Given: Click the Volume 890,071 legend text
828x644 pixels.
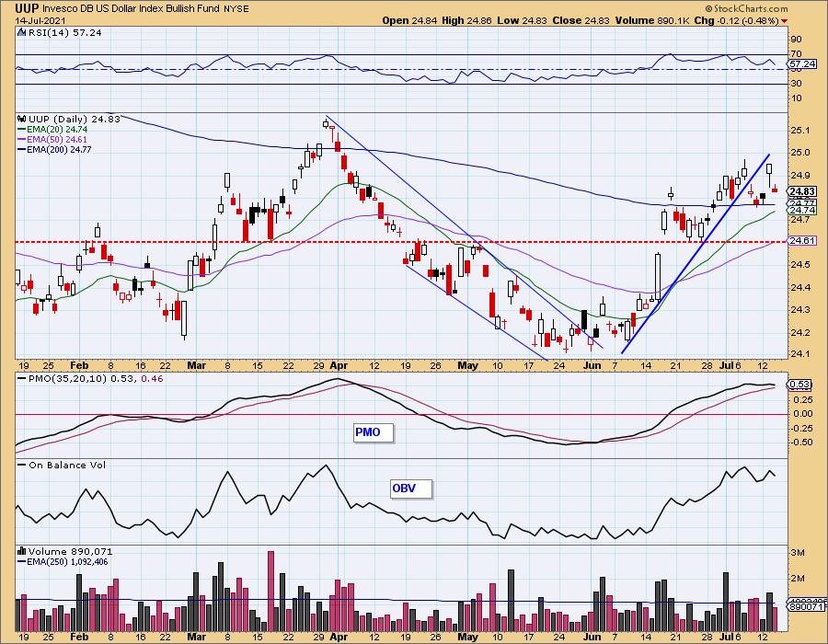Looking at the screenshot, I should pyautogui.click(x=71, y=552).
